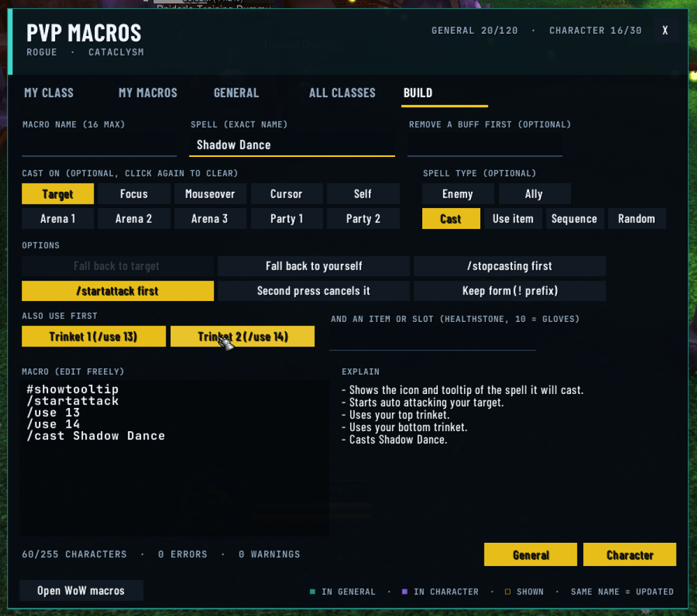This screenshot has height=616, width=697.
Task: Click the '/startattack' macro line
Action: [x=73, y=401]
